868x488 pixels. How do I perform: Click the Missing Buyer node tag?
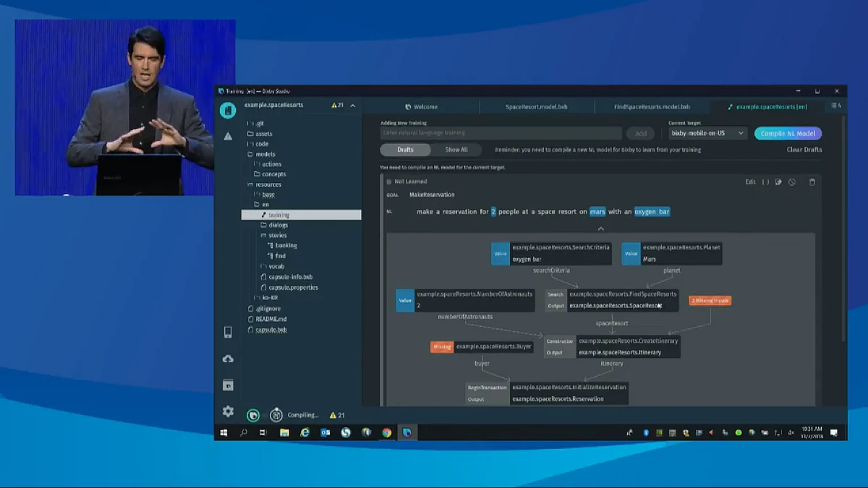[x=441, y=346]
